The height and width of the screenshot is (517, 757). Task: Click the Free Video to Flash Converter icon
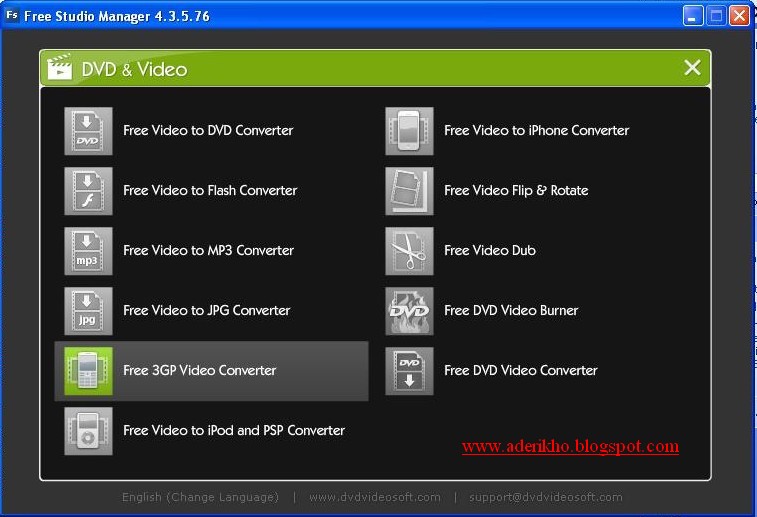(88, 191)
